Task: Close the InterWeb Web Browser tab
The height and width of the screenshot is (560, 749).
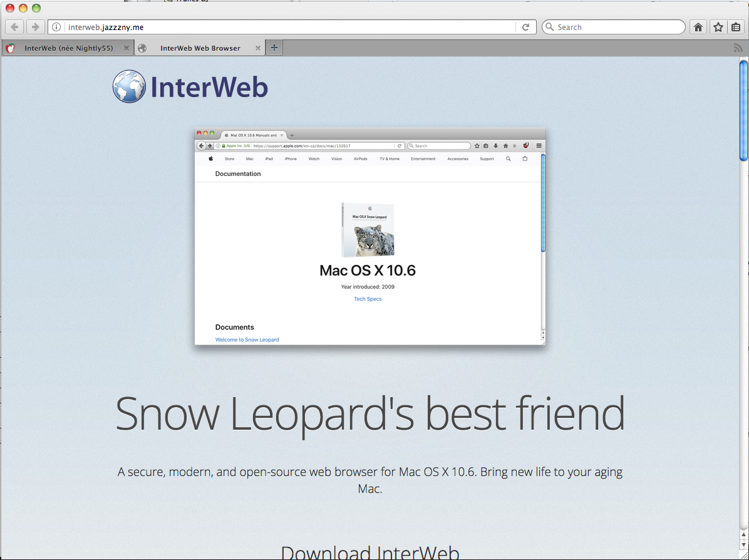Action: [257, 48]
